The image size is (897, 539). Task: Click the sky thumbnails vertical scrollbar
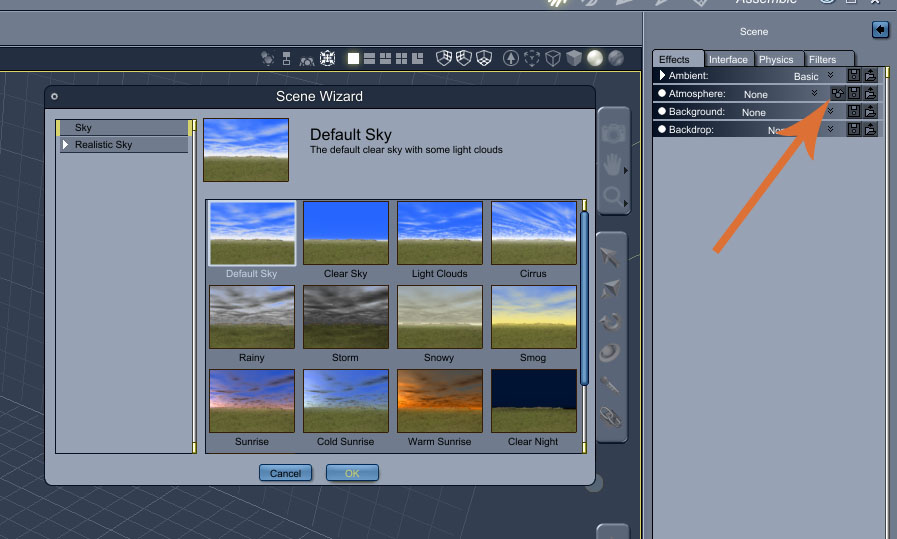pyautogui.click(x=584, y=299)
